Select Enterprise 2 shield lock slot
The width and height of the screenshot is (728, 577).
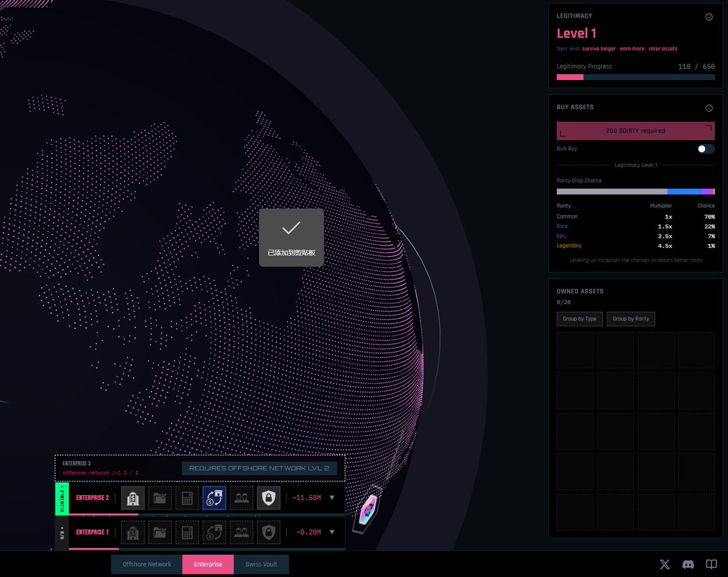pos(269,498)
